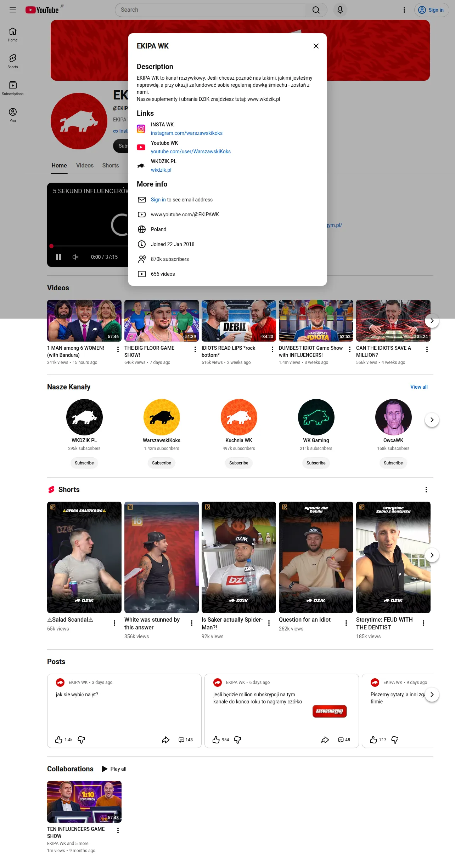Dislike the 'Piszemy cytaty' post
This screenshot has width=455, height=868.
click(395, 739)
